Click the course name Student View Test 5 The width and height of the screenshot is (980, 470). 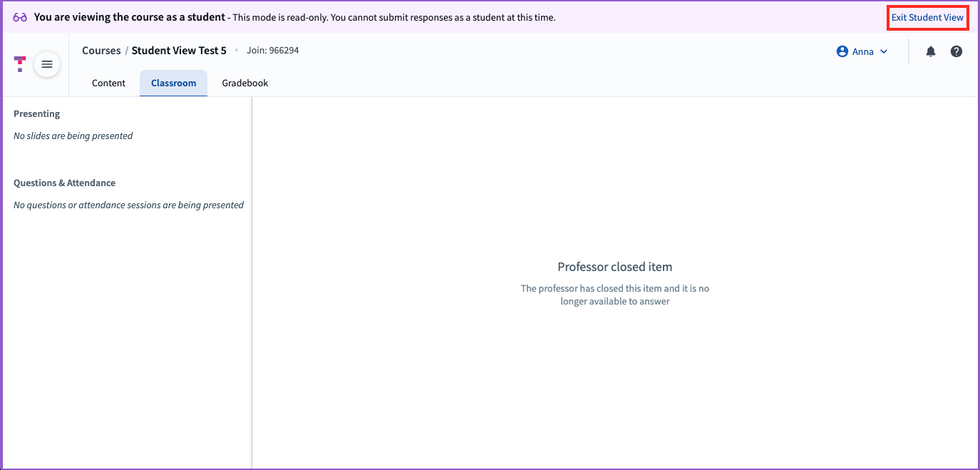pos(179,50)
